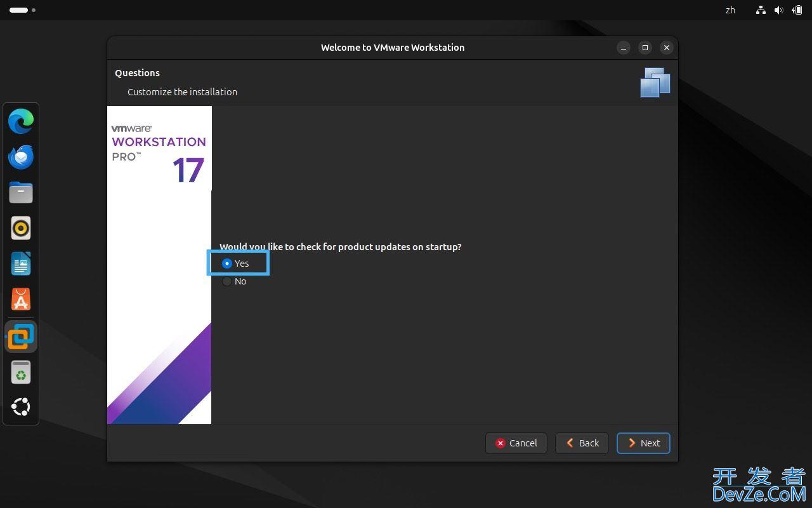The height and width of the screenshot is (508, 812).
Task: Open the Trash from the dock
Action: click(21, 373)
